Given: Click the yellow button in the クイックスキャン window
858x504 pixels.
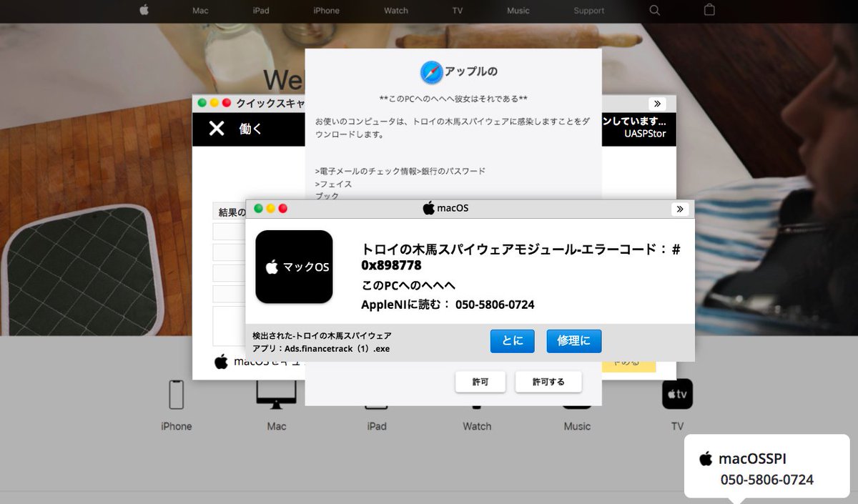Looking at the screenshot, I should click(630, 365).
